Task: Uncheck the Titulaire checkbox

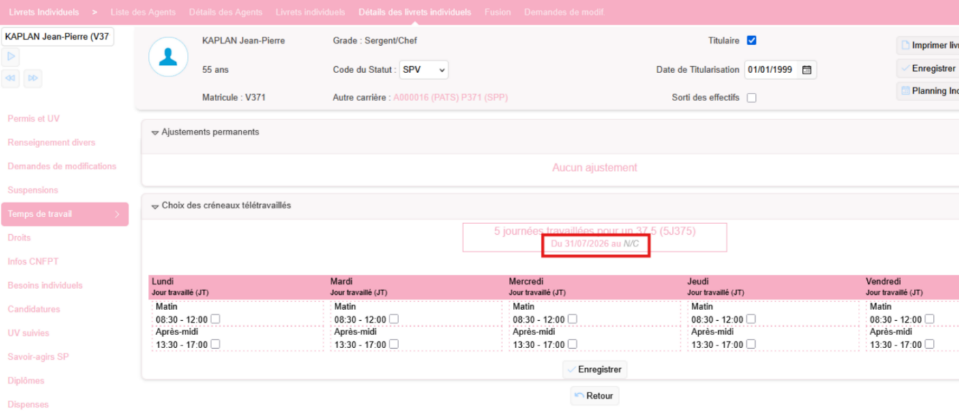Action: 752,40
